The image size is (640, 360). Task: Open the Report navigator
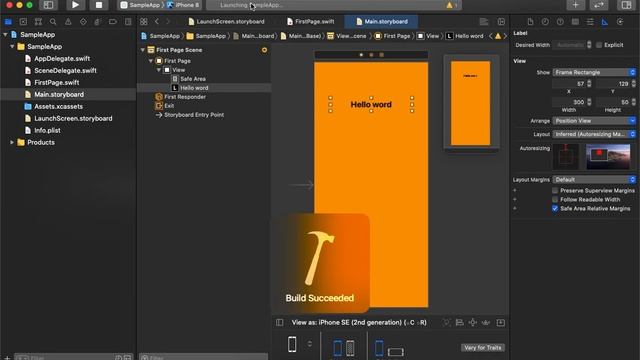128,22
